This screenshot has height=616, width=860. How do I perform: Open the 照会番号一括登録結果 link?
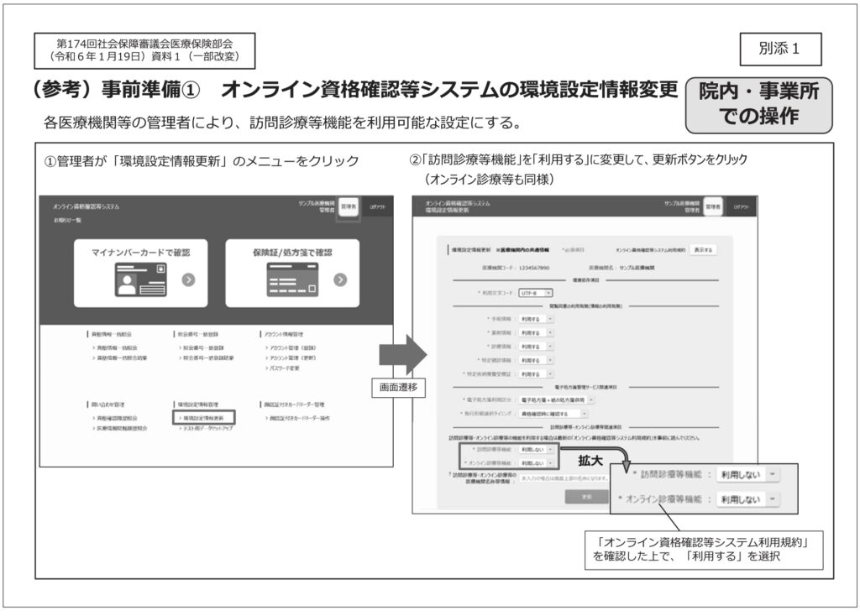coord(207,358)
